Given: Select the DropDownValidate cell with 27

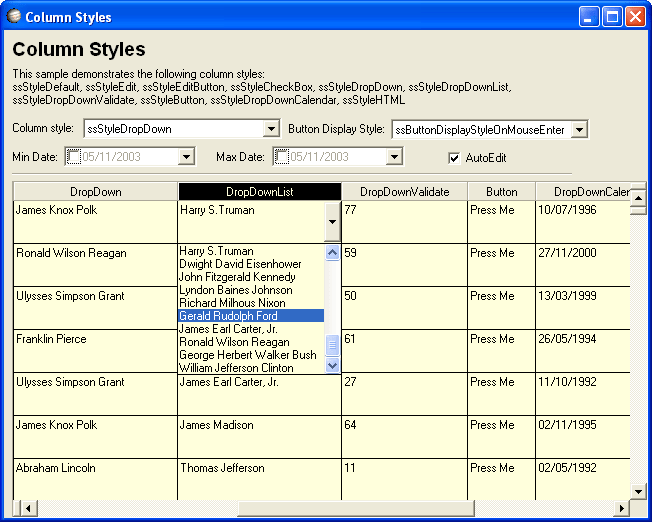Looking at the screenshot, I should click(x=405, y=394).
